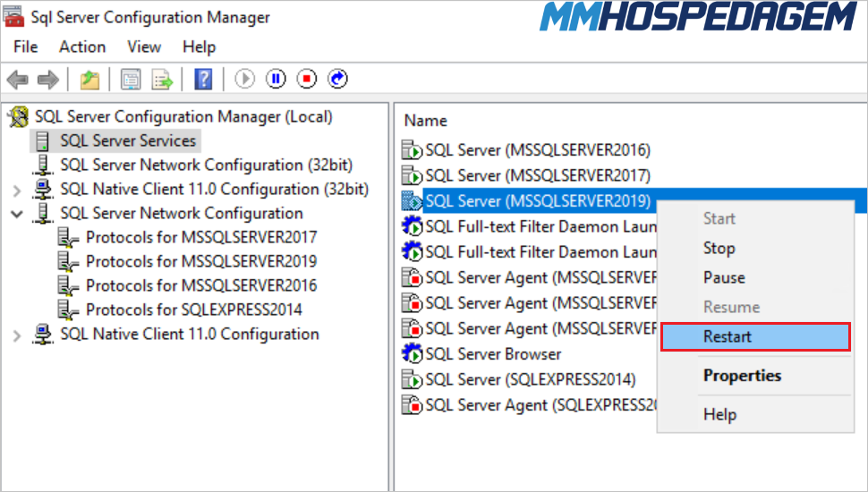This screenshot has width=868, height=492.
Task: Select Protocols for MSSQLSERVER2019
Action: click(x=201, y=261)
